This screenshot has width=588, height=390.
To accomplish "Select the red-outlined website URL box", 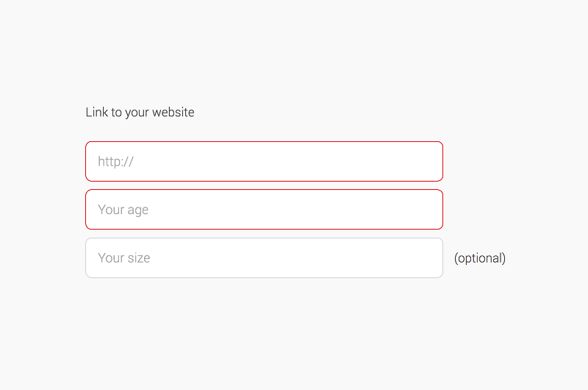I will [264, 161].
